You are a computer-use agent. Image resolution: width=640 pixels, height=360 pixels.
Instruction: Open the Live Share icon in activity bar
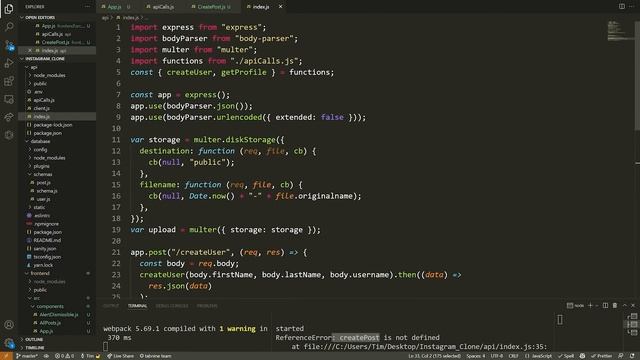(x=9, y=117)
